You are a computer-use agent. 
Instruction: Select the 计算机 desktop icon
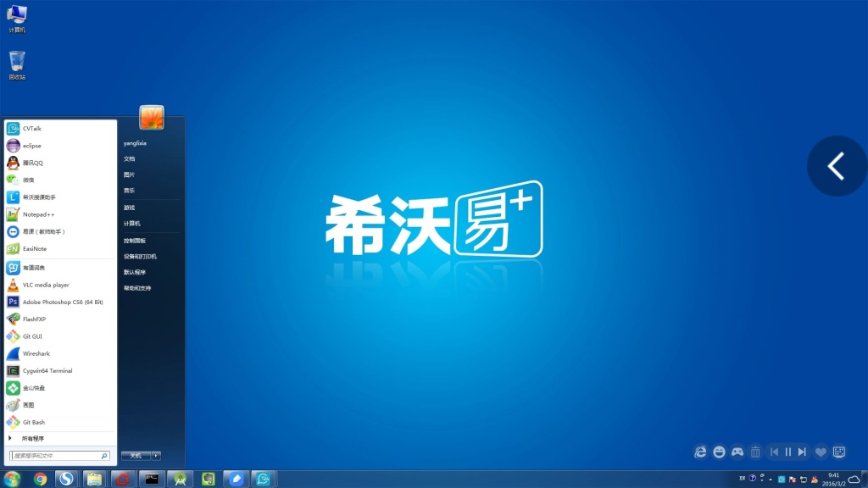[17, 19]
